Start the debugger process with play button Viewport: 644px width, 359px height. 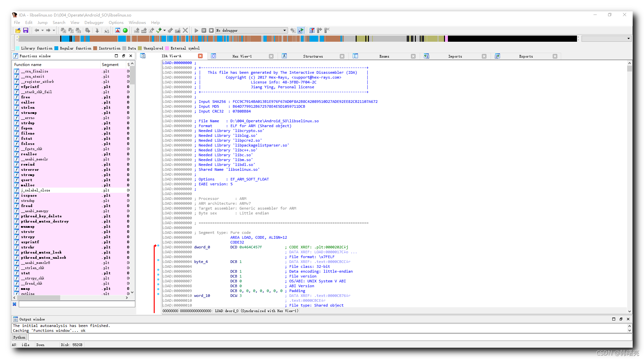coord(196,30)
